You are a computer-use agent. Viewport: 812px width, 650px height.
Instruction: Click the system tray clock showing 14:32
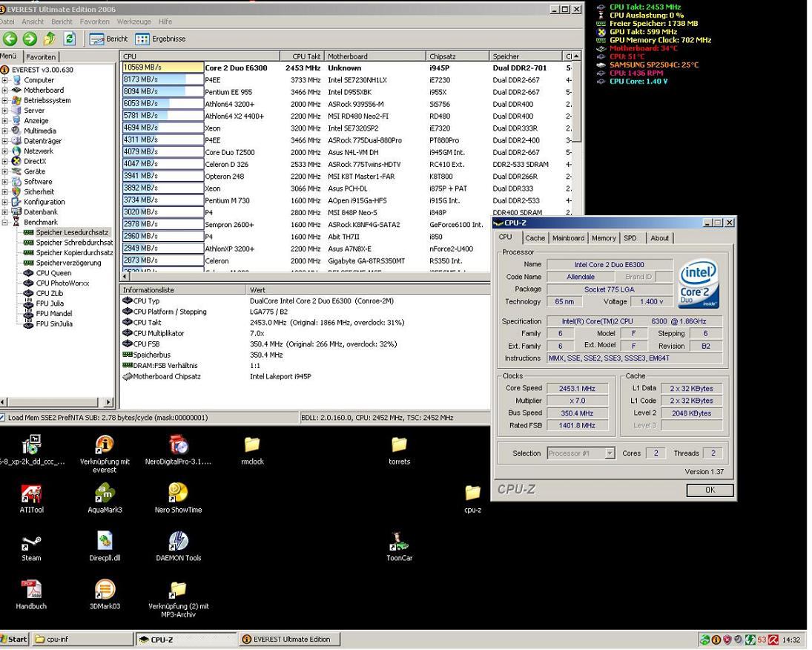pyautogui.click(x=790, y=640)
